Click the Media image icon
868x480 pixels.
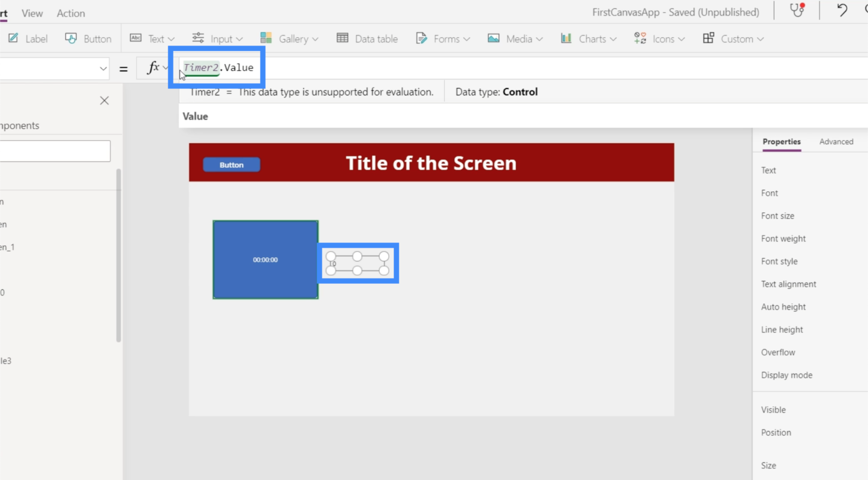493,38
